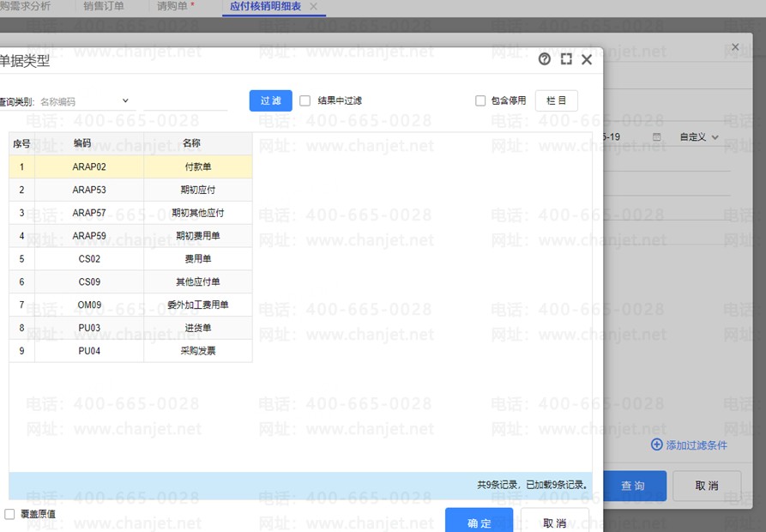Image resolution: width=766 pixels, height=532 pixels.
Task: Close the 应付核销明细表 tab
Action: [x=313, y=7]
